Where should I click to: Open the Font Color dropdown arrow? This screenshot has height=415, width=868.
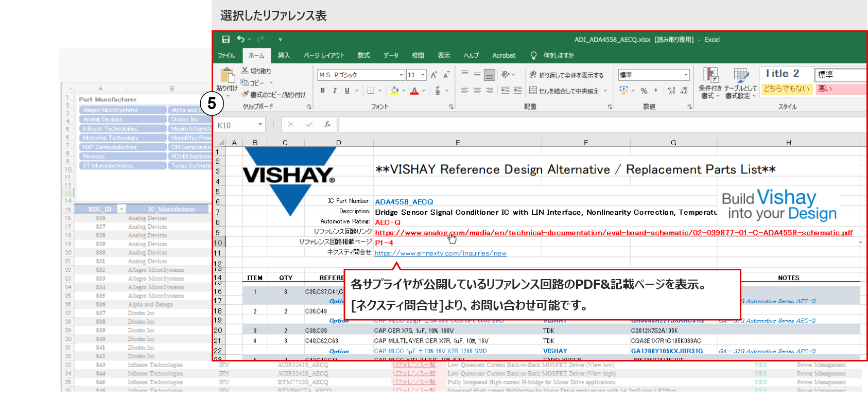pos(424,91)
